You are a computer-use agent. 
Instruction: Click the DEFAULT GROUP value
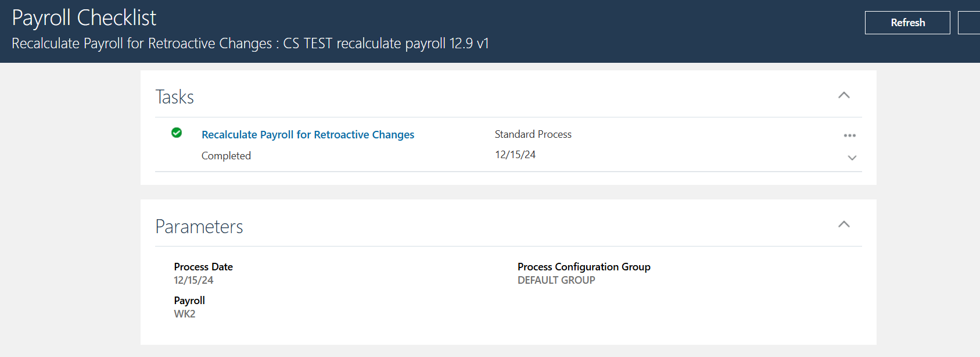pyautogui.click(x=556, y=280)
